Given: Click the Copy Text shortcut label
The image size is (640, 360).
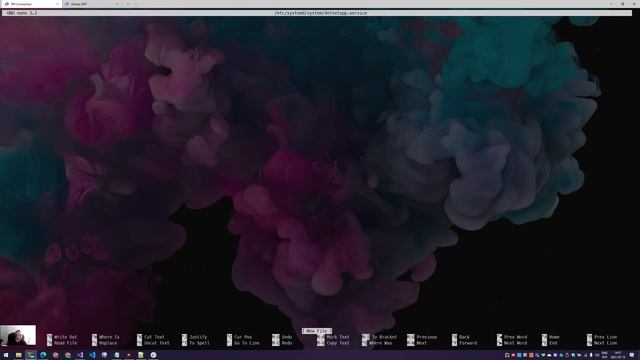Looking at the screenshot, I should [338, 343].
